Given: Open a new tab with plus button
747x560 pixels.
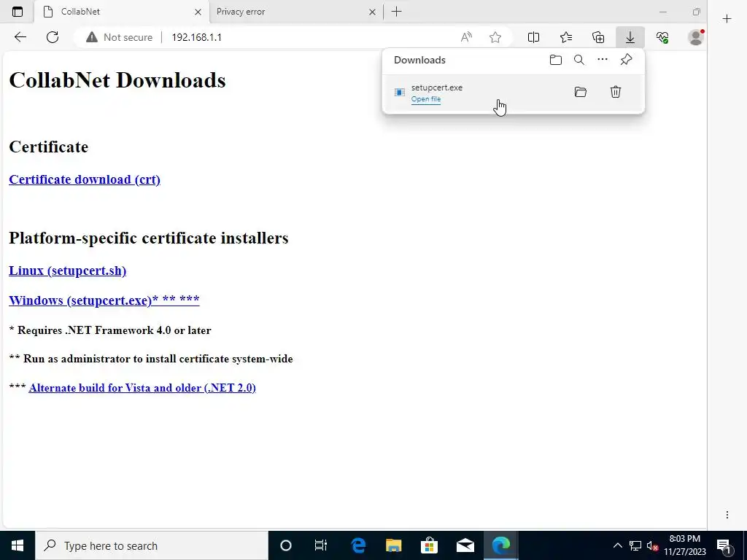Looking at the screenshot, I should click(x=396, y=12).
